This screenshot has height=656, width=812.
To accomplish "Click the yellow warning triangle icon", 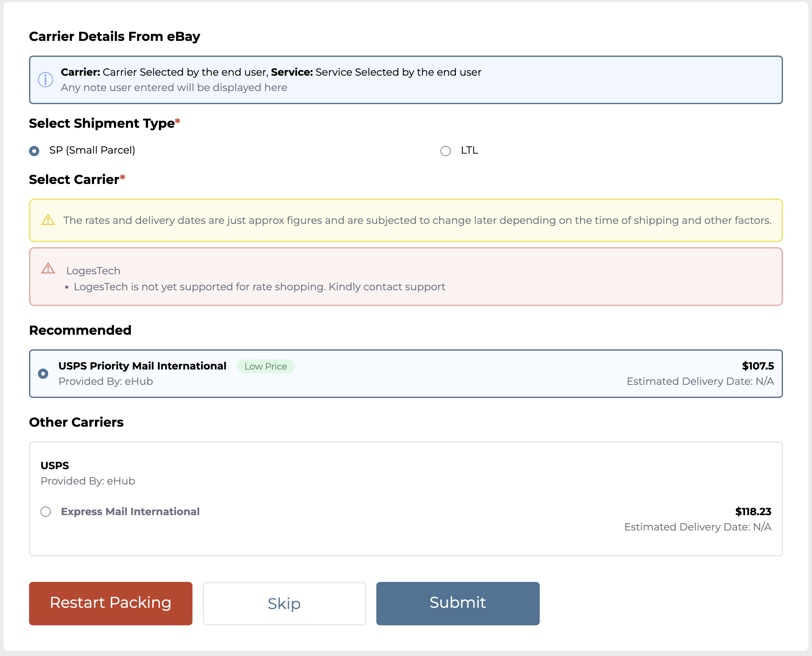I will (48, 219).
